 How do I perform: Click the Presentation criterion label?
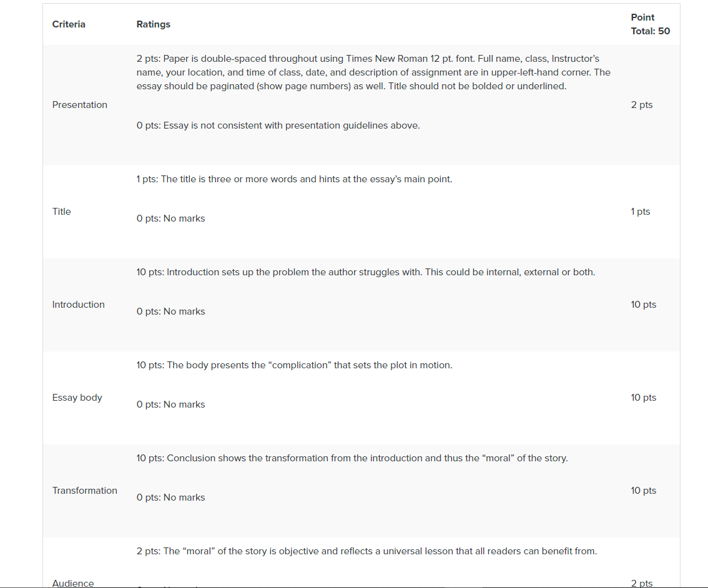point(79,105)
